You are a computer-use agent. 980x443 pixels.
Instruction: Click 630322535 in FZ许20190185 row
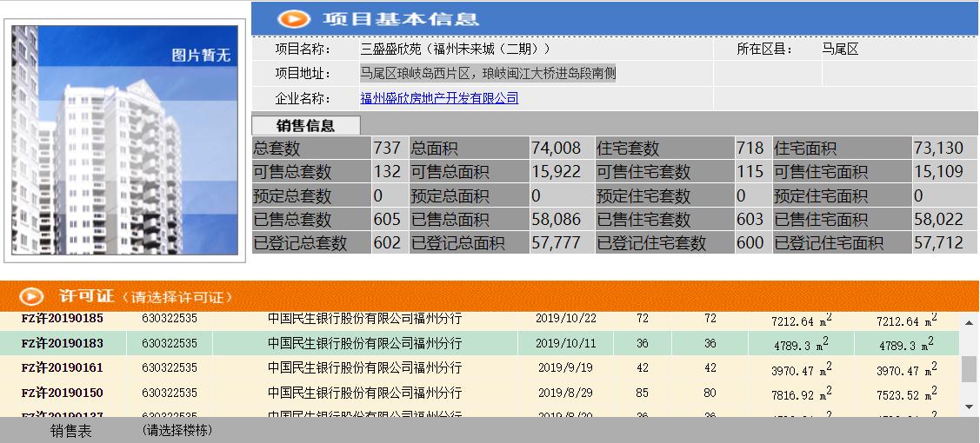(x=170, y=318)
